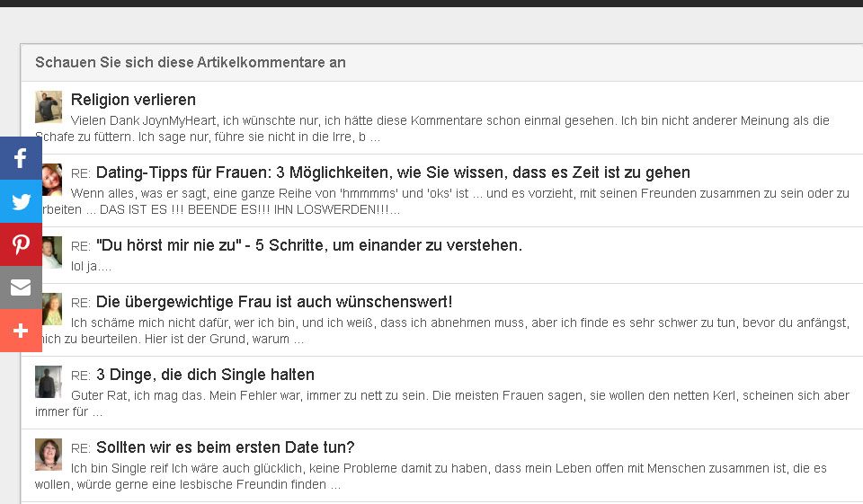Open the 'Religion verlieren' article

[133, 100]
